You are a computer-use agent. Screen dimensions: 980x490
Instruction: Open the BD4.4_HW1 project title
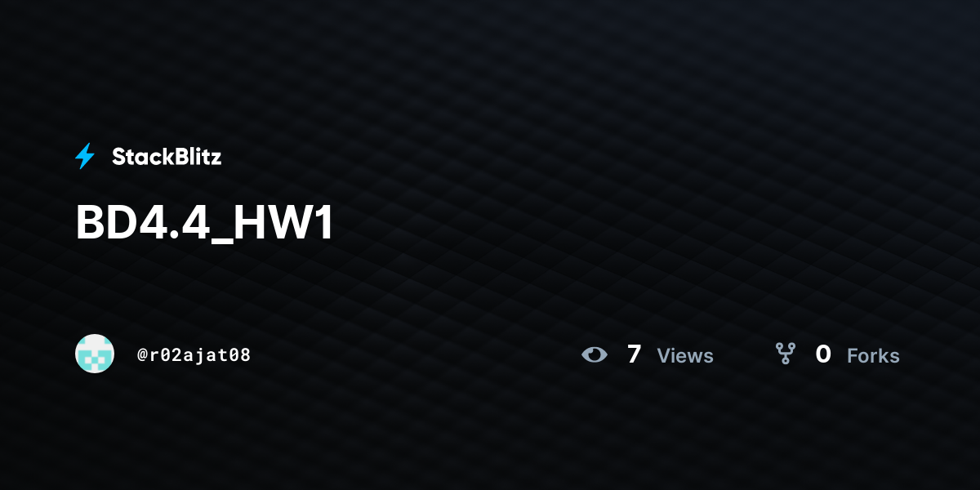[x=205, y=223]
